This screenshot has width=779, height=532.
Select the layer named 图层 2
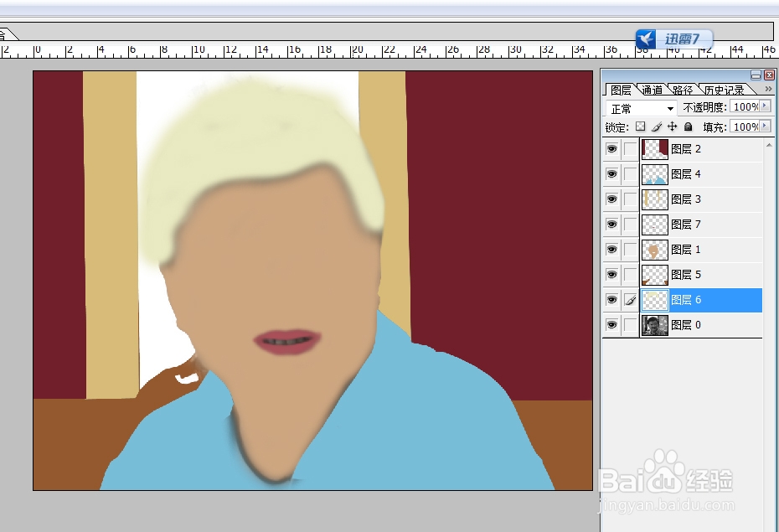click(685, 149)
